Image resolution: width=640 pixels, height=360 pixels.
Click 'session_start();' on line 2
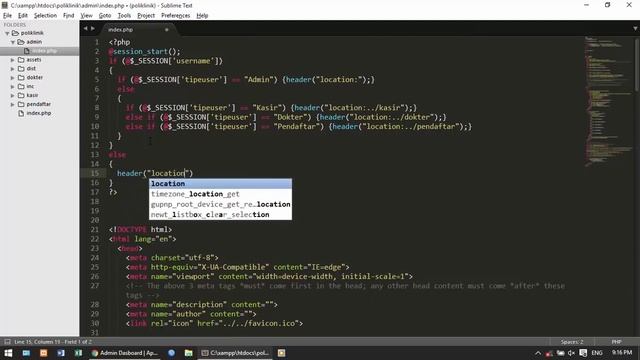point(147,51)
